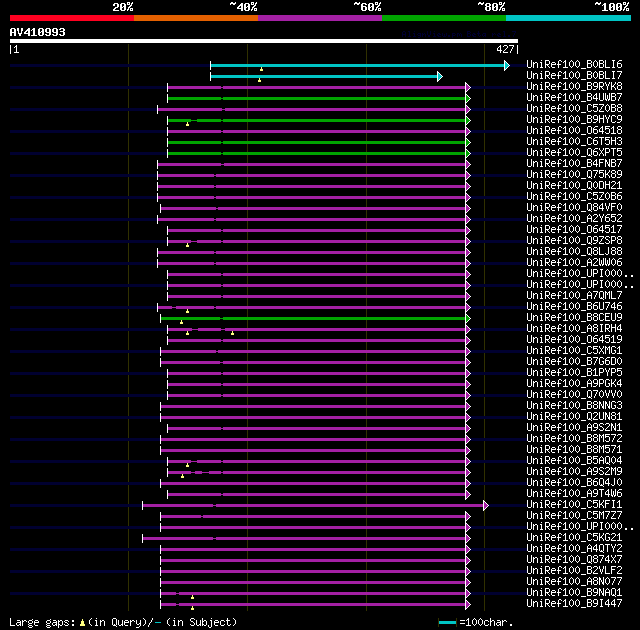This screenshot has width=640, height=630.
Task: Open the UniRef100_B8NNG3 entry
Action: click(x=574, y=406)
